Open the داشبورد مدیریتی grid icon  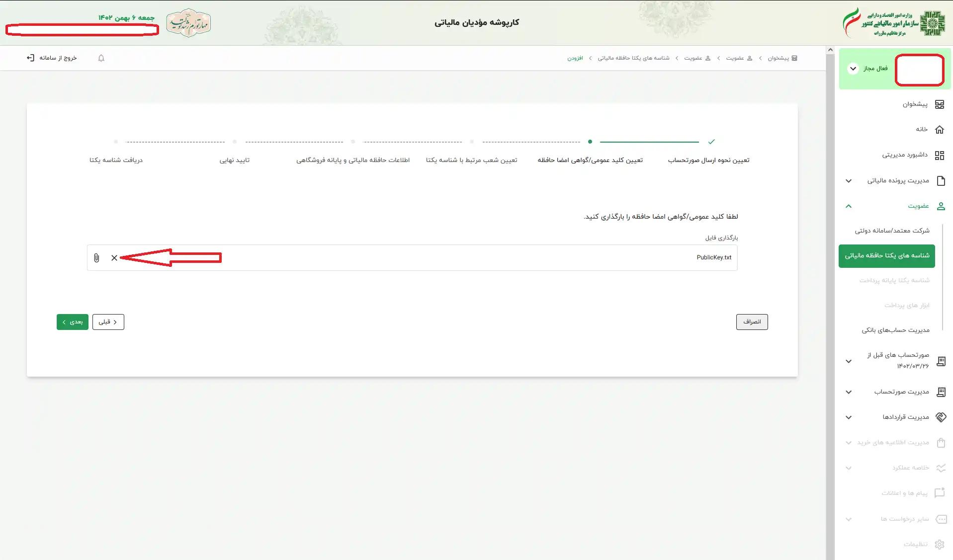(940, 155)
